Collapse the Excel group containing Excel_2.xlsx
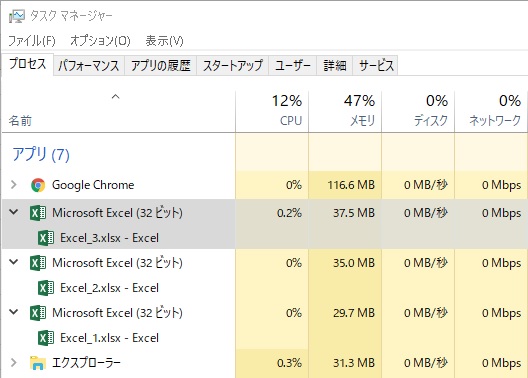 tap(14, 262)
